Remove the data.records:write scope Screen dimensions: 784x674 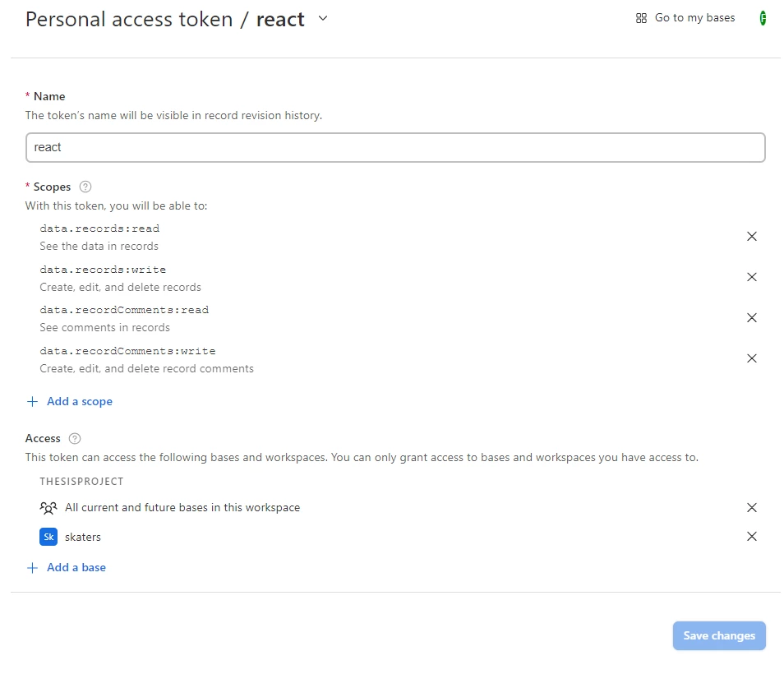[x=751, y=277]
